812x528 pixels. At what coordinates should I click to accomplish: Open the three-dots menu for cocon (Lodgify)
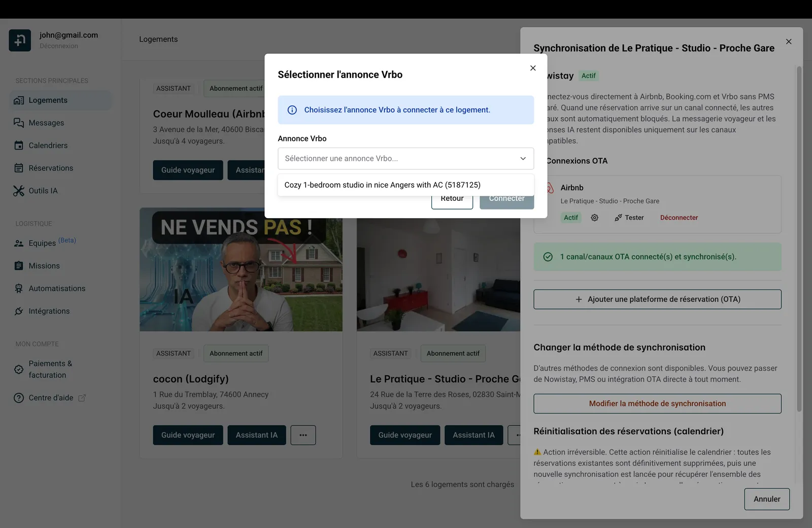coord(303,435)
